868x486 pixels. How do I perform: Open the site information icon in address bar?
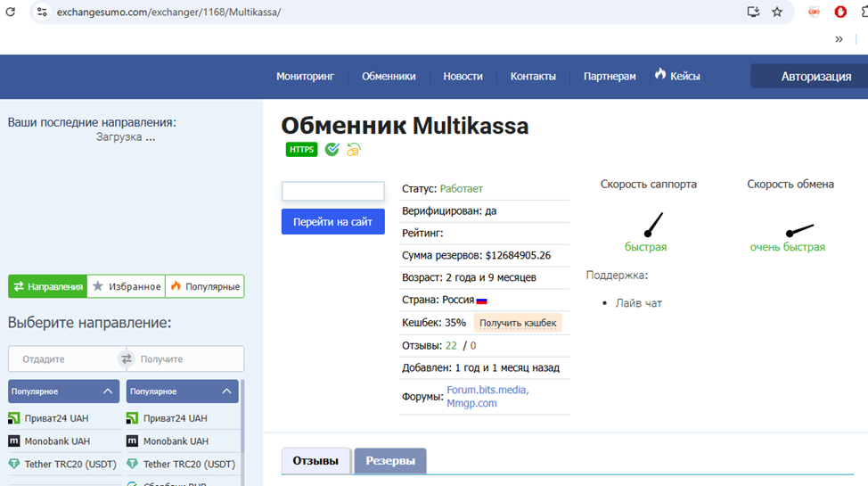coord(41,12)
